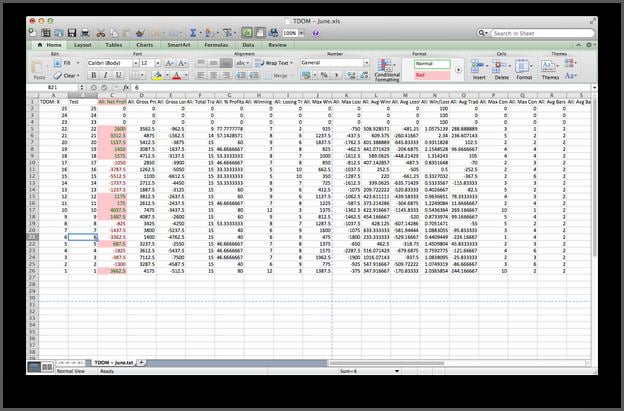
Task: Open the status bar Sum dropdown arrow
Action: (x=396, y=371)
